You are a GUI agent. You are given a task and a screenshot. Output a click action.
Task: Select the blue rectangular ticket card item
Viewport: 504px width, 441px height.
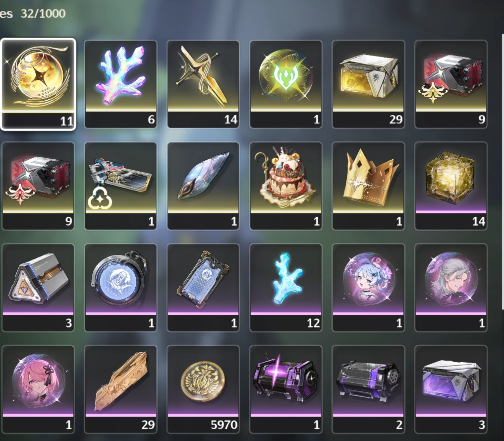(203, 288)
